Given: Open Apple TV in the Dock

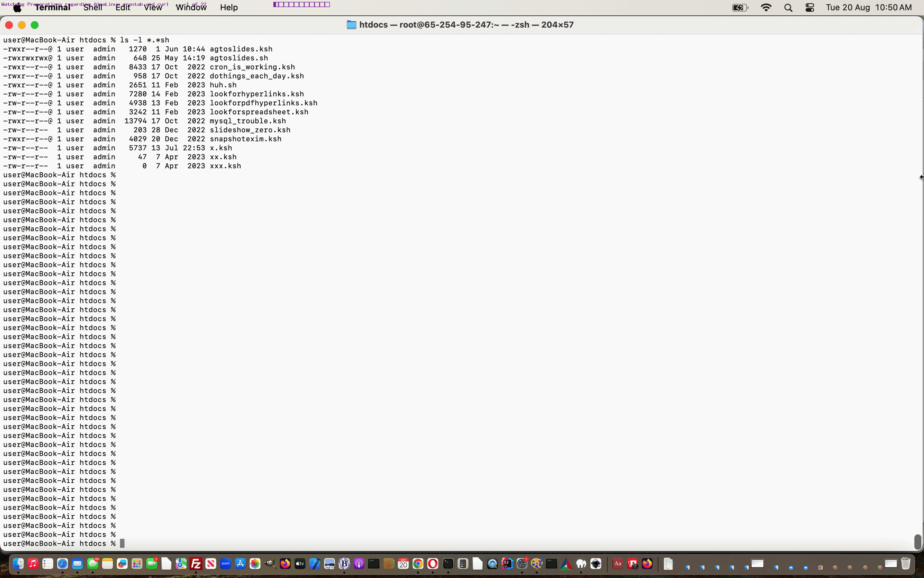Looking at the screenshot, I should 300,564.
